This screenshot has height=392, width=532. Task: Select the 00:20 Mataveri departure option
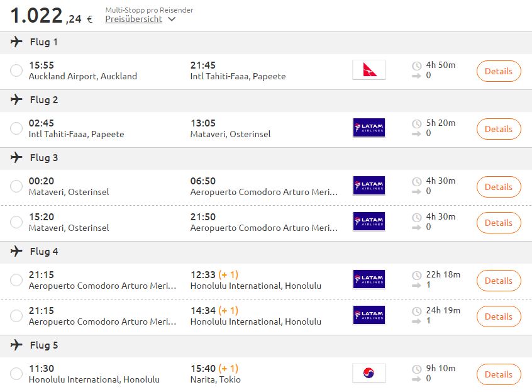click(16, 186)
